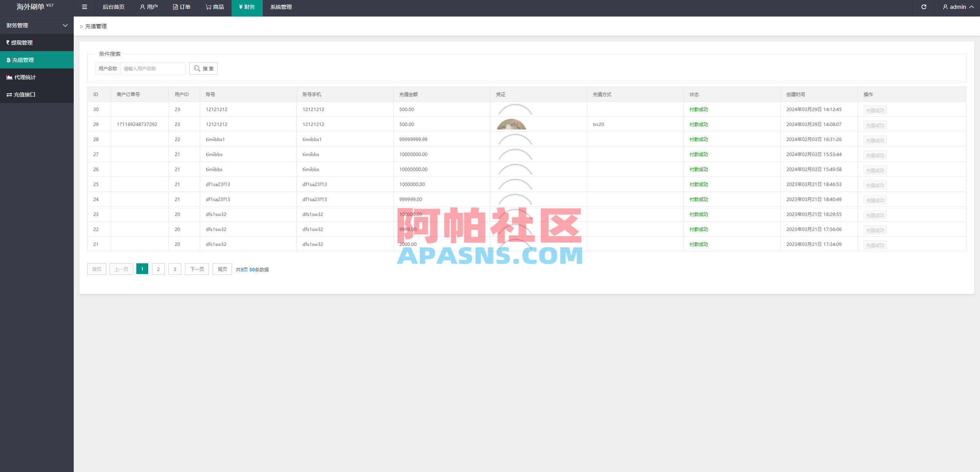Screen dimensions: 980x472
Task: Collapse the 财务管理 section chevron
Action: (x=65, y=25)
